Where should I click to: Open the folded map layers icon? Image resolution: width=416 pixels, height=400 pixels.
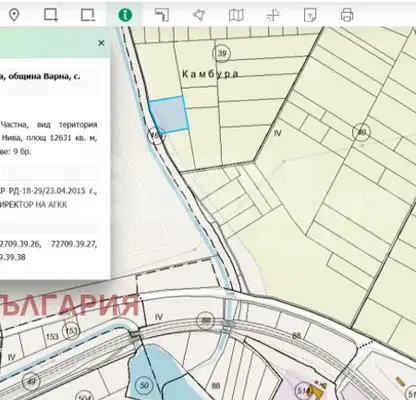click(x=236, y=15)
